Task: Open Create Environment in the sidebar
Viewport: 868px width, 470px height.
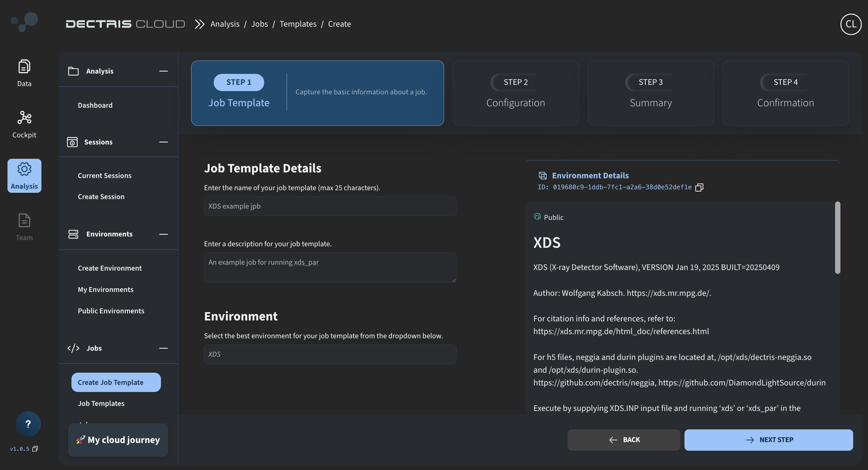Action: 109,268
